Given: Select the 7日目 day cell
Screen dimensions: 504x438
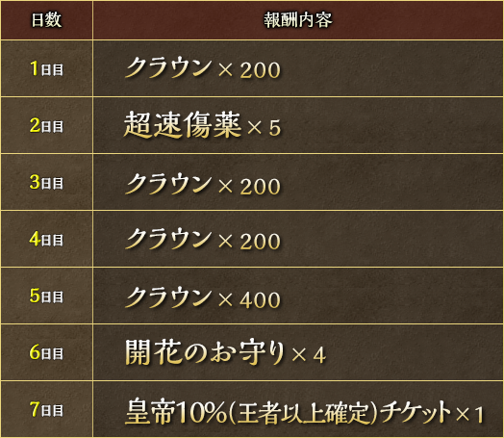Looking at the screenshot, I should point(46,410).
